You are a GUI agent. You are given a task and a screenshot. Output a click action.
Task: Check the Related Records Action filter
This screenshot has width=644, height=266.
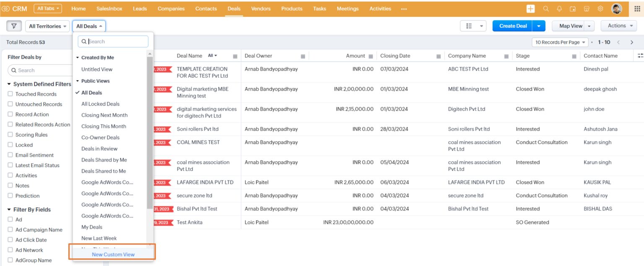point(10,125)
